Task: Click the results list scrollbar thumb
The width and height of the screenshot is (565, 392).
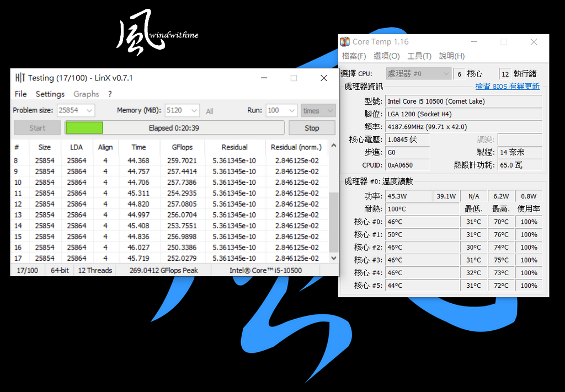Action: pyautogui.click(x=334, y=222)
